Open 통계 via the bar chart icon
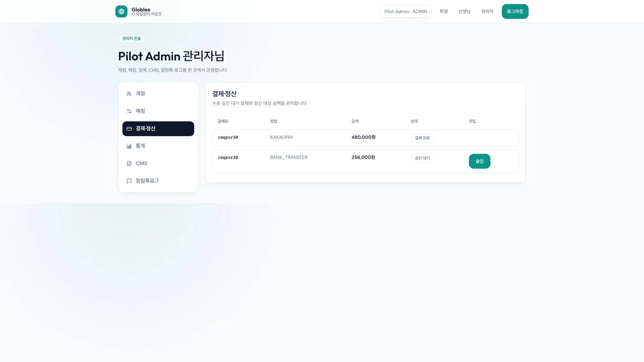This screenshot has width=644, height=362. click(129, 146)
